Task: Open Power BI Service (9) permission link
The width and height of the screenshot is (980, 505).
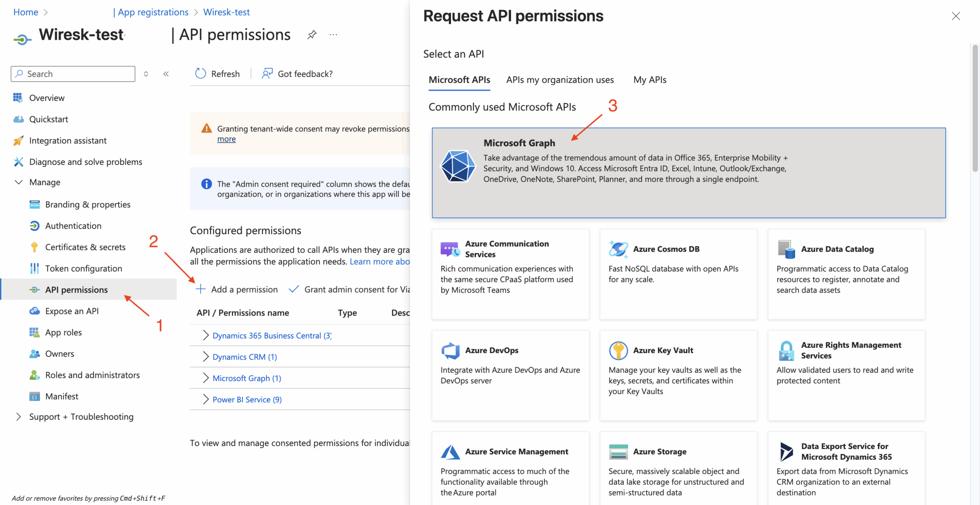Action: coord(247,399)
